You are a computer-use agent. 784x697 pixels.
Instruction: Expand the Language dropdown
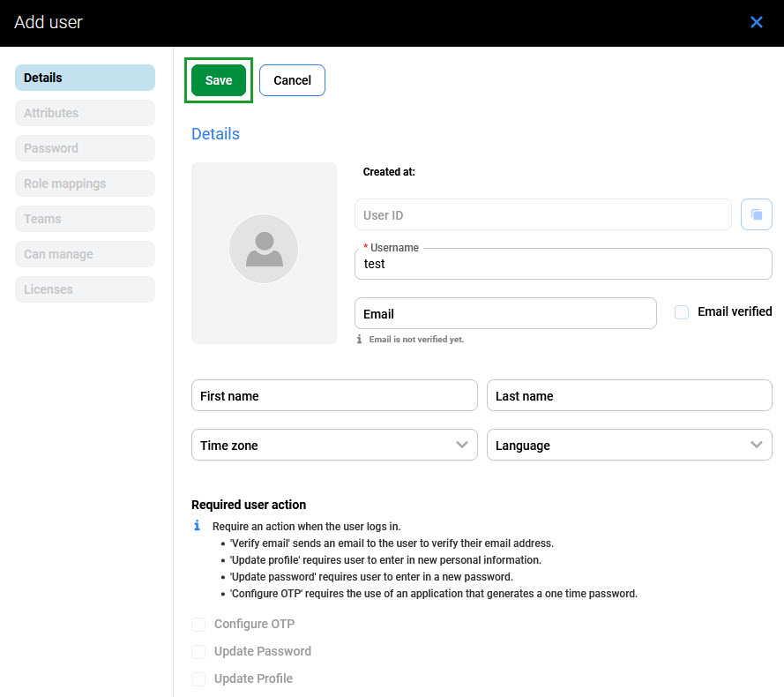coord(629,445)
